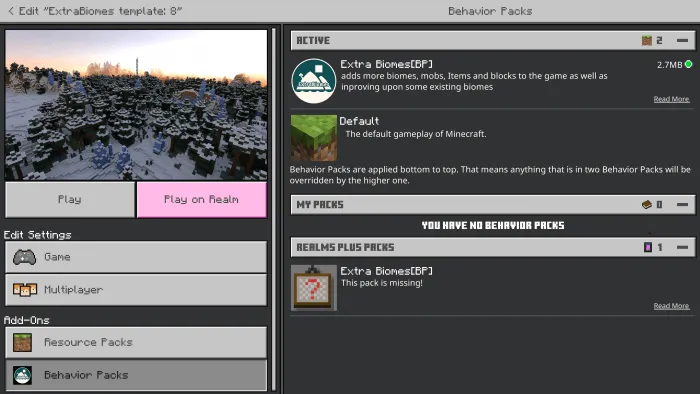Click the 2.7MB pack size label
Viewport: 700px width, 394px height.
point(669,65)
